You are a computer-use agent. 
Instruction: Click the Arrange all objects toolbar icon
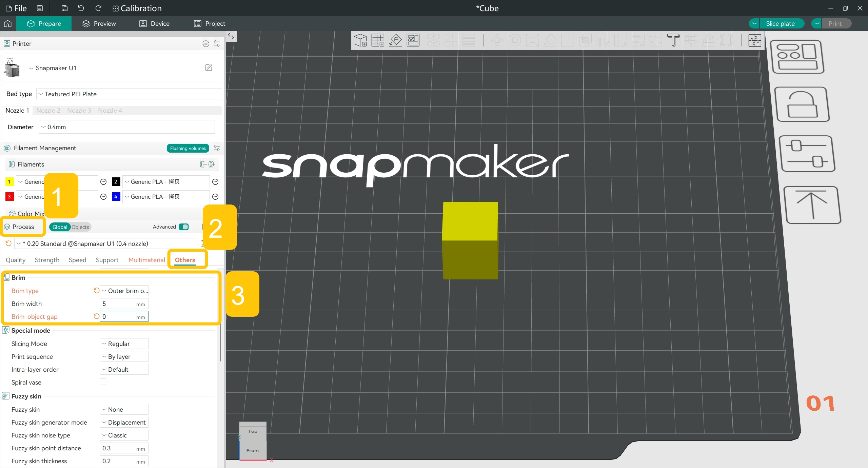coord(413,40)
